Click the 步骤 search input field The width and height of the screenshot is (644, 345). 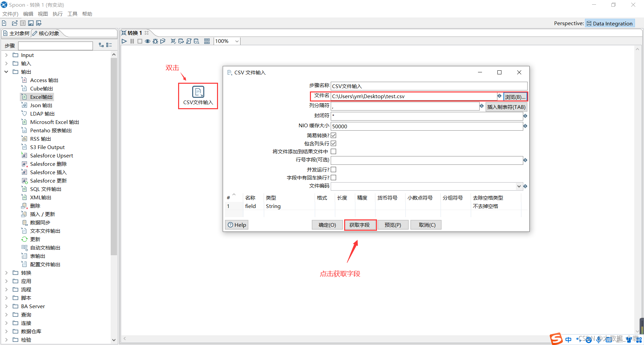point(55,46)
